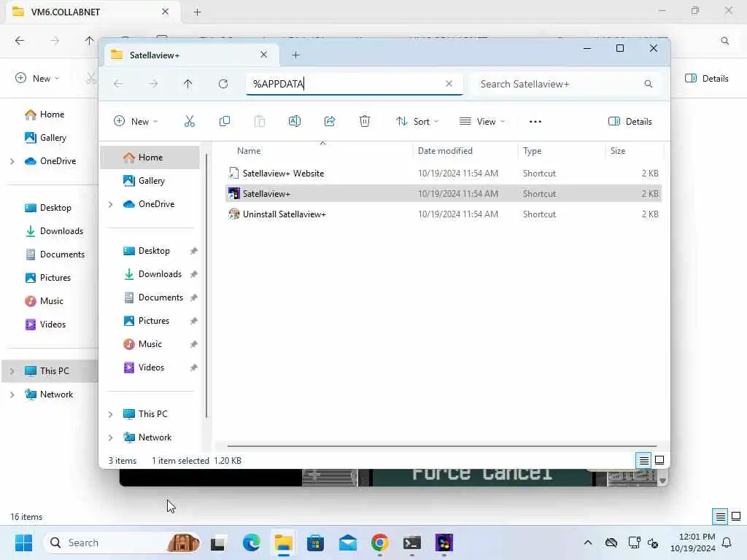
Task: Sort by Size column header
Action: (x=634, y=151)
